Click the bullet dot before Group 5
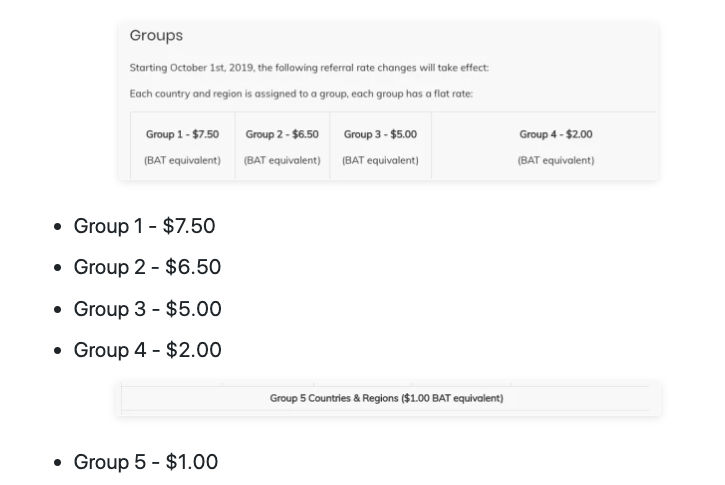This screenshot has height=485, width=725. tap(57, 462)
